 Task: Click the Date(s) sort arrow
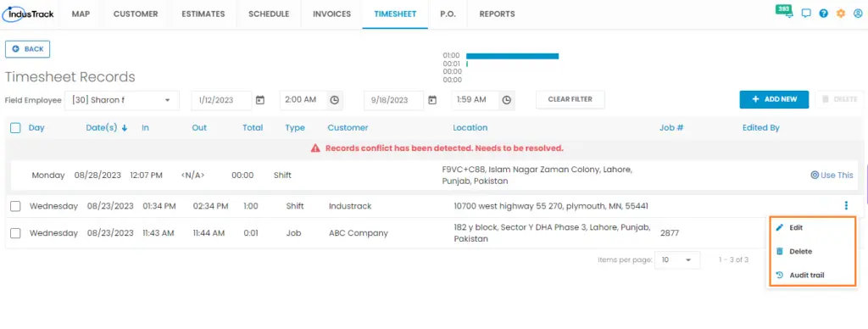point(125,128)
